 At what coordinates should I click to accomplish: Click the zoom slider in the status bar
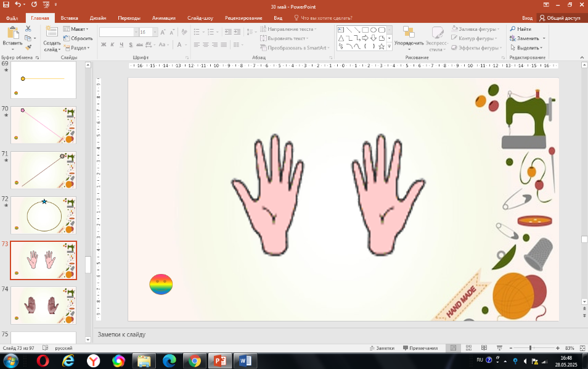click(x=531, y=348)
